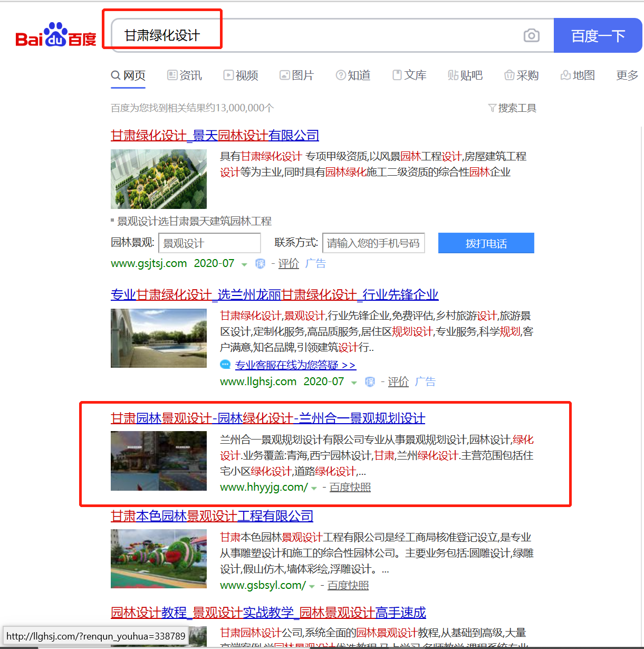Expand dropdown arrow next to gsjtsj.com date

[244, 264]
